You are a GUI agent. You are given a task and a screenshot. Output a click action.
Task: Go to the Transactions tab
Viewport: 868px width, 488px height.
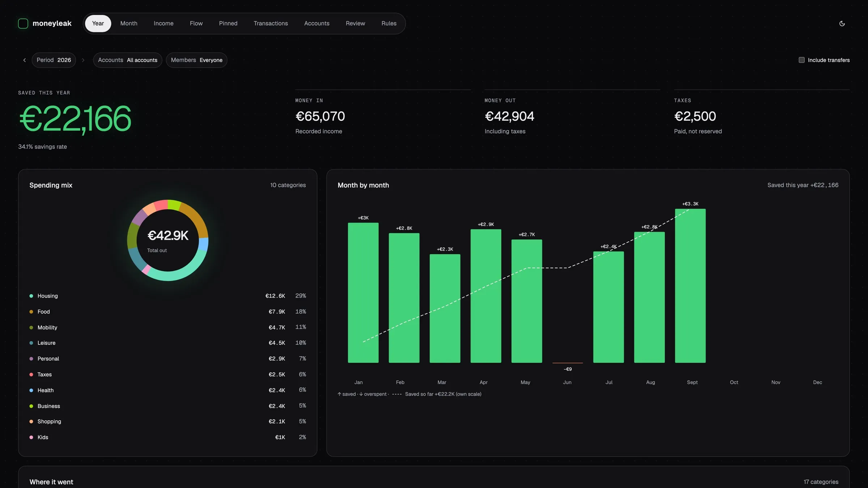coord(271,23)
